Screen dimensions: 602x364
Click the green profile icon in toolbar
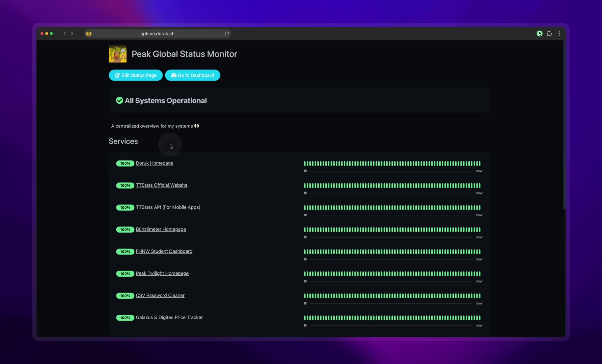(x=539, y=33)
